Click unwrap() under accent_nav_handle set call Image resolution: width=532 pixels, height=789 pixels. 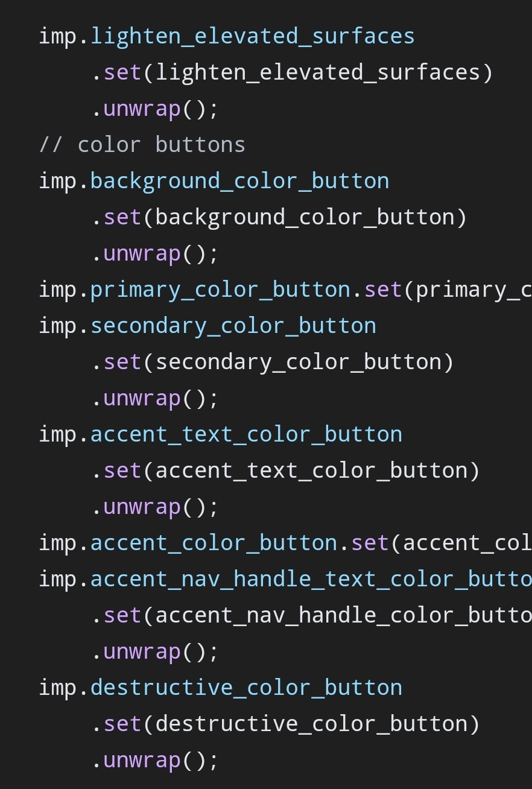point(155,651)
